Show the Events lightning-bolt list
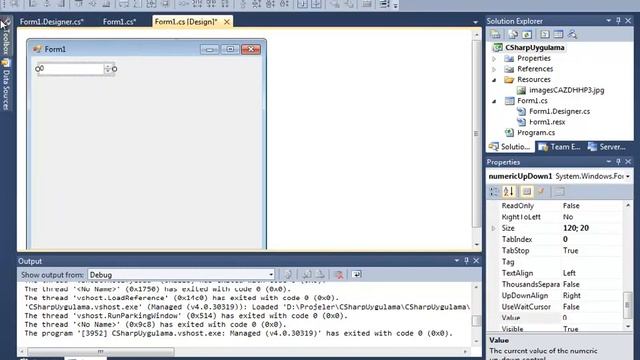This screenshot has height=360, width=640. (x=541, y=191)
